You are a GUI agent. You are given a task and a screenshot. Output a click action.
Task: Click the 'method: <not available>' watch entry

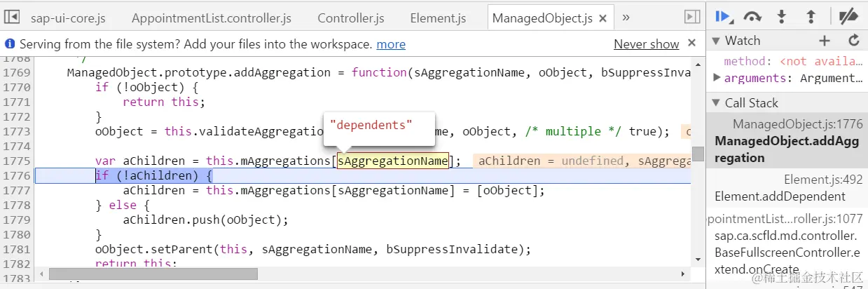click(x=792, y=62)
